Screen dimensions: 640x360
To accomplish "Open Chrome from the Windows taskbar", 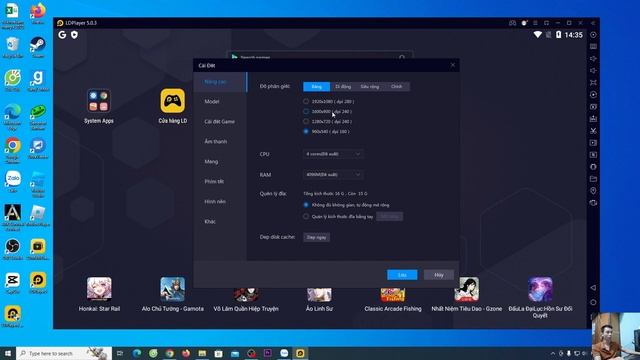I will (x=169, y=353).
